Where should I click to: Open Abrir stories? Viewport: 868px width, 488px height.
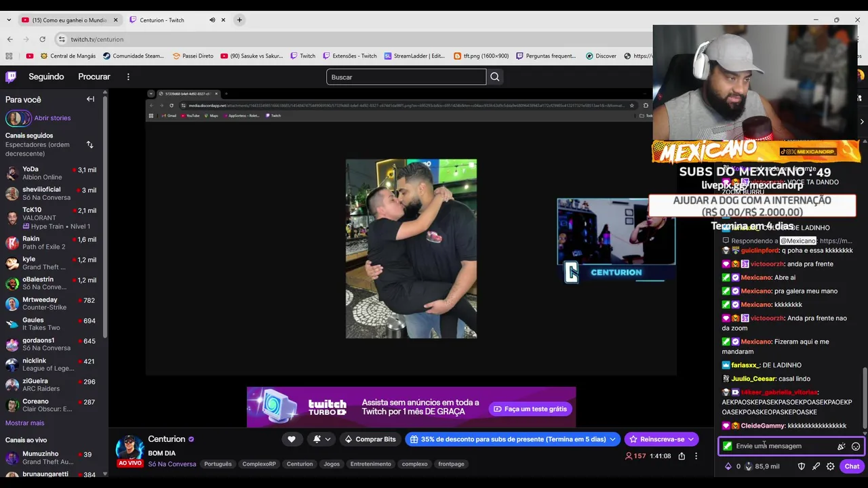52,118
